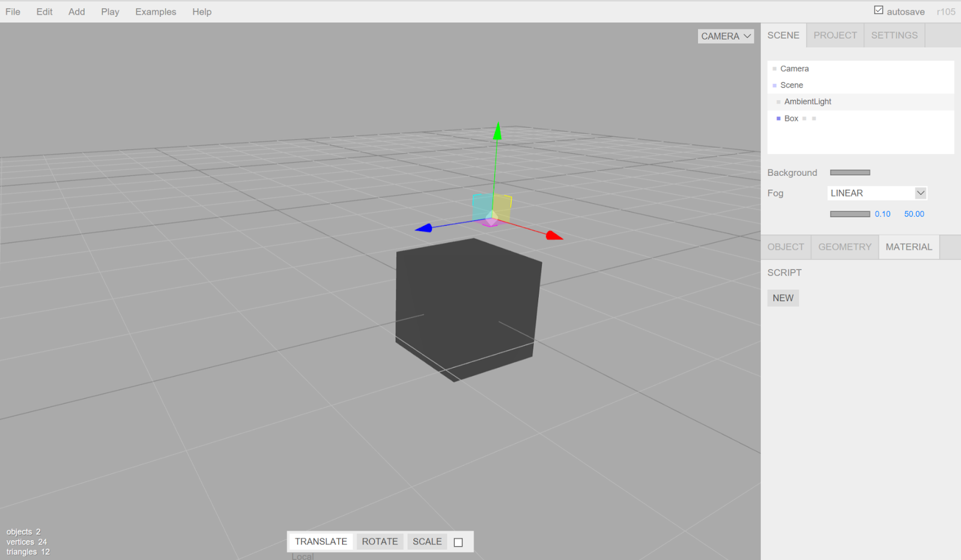
Task: Open the Fog type dropdown showing LINEAR
Action: 876,193
